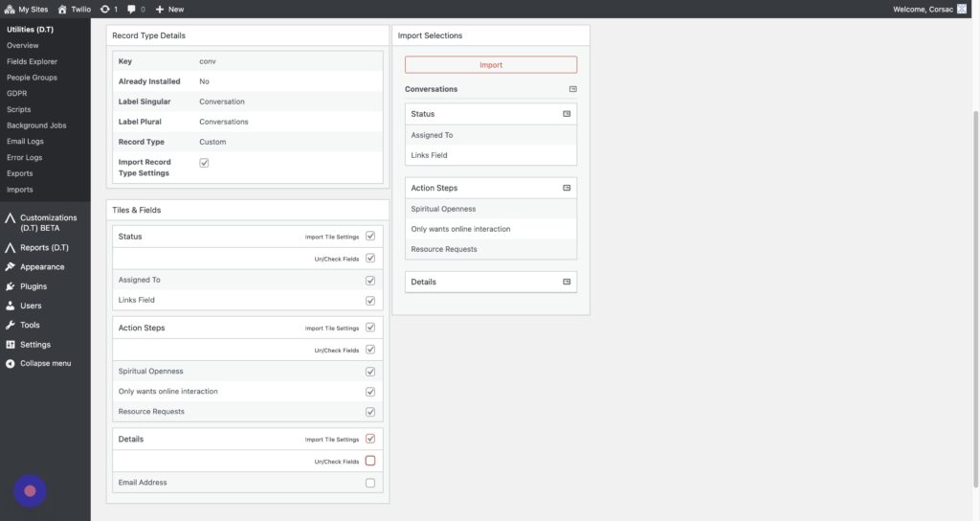Click the Plugins icon in sidebar
The width and height of the screenshot is (980, 521).
[11, 286]
